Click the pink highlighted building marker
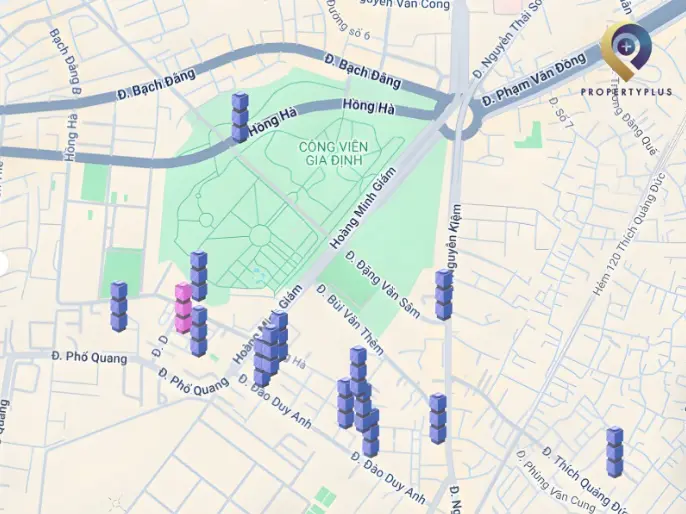 (183, 308)
